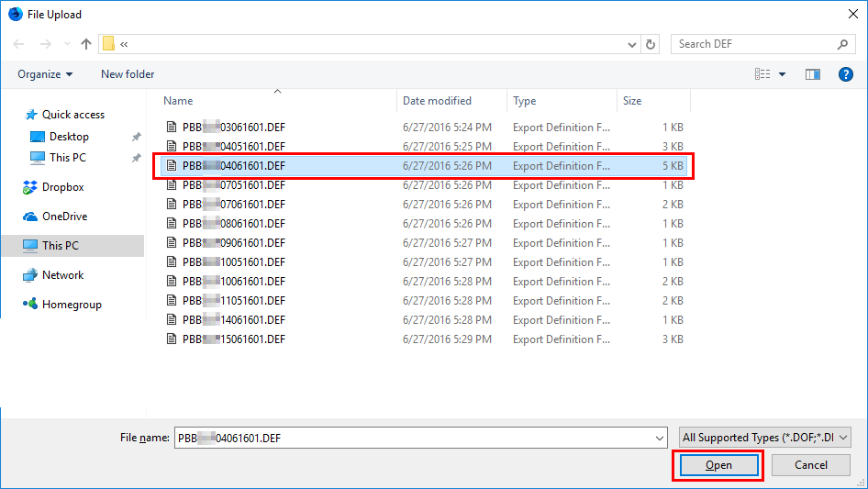868x489 pixels.
Task: Select Homegroup in the navigation pane
Action: [x=71, y=305]
